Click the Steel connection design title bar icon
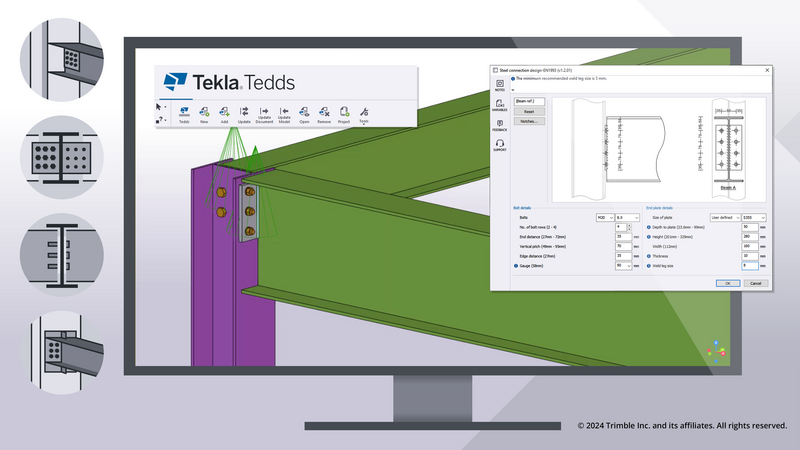The height and width of the screenshot is (450, 800). [x=495, y=70]
